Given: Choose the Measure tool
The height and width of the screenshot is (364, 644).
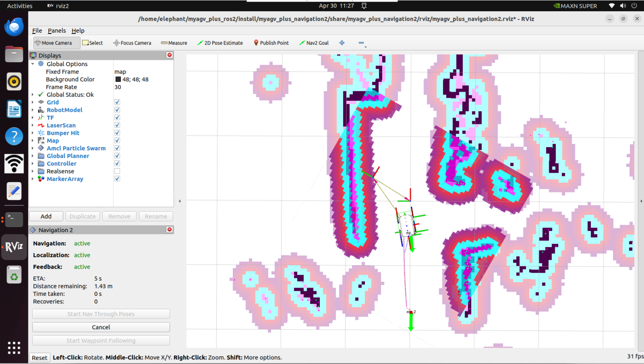Looking at the screenshot, I should tap(174, 43).
